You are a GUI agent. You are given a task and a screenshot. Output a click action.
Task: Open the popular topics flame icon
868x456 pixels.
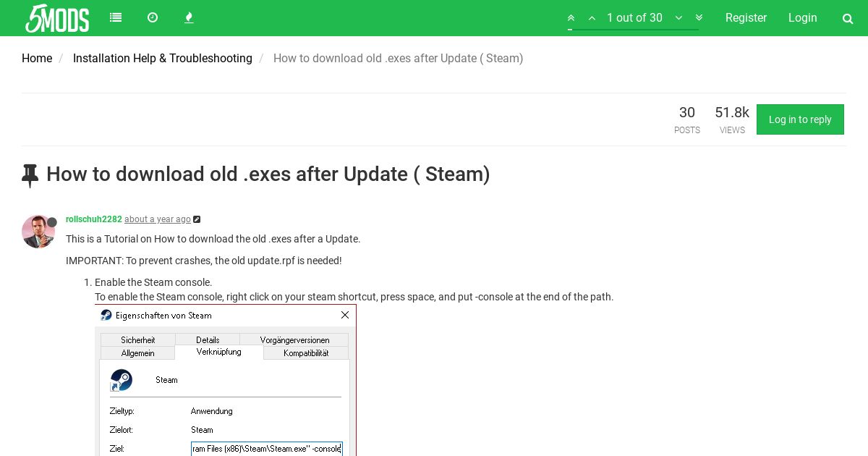click(189, 17)
